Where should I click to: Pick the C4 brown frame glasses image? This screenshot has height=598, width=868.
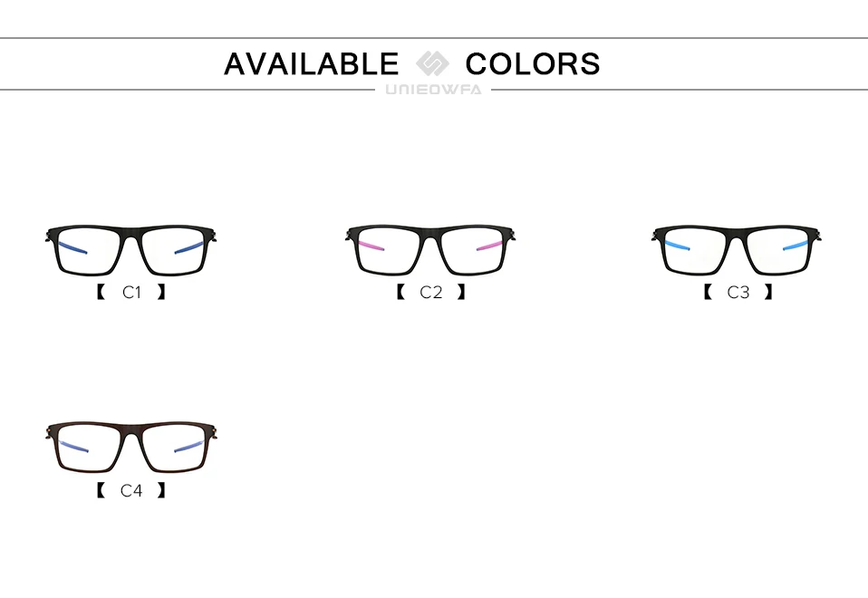[x=130, y=448]
